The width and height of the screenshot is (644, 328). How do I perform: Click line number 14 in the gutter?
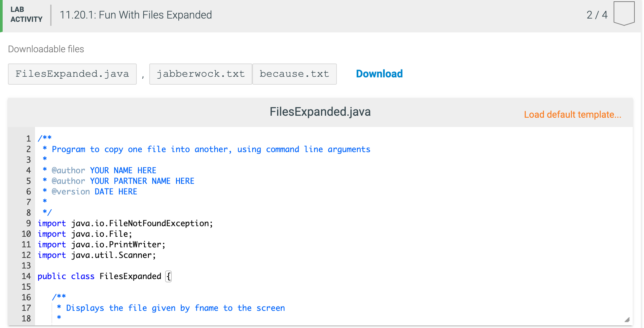26,276
